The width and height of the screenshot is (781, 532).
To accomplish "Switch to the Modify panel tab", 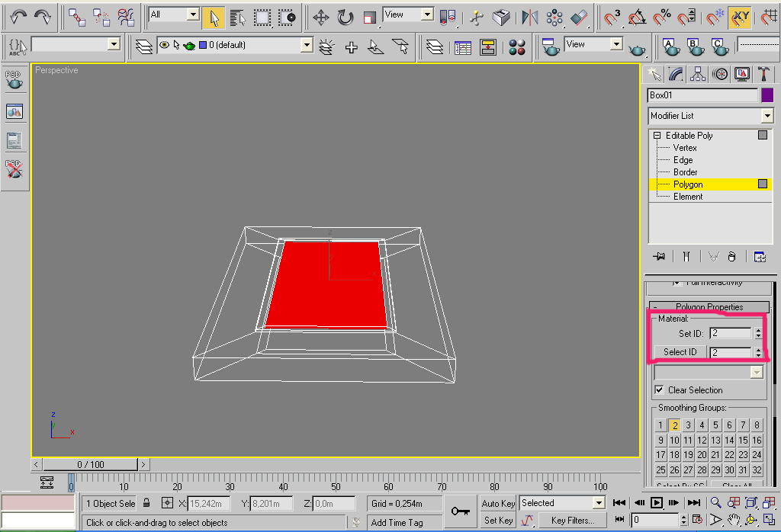I will (676, 74).
